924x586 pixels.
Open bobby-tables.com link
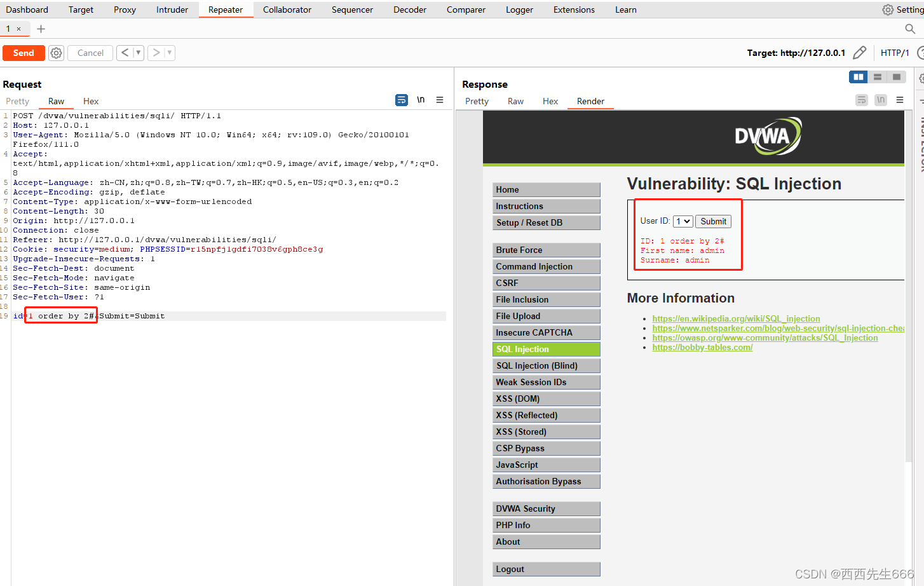point(702,347)
